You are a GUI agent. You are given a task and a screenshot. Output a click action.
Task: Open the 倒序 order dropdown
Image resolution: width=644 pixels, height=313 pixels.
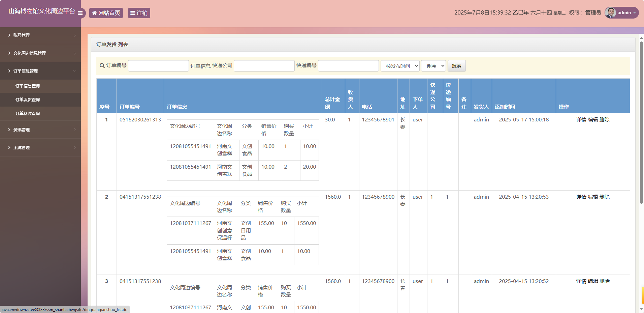pyautogui.click(x=433, y=66)
